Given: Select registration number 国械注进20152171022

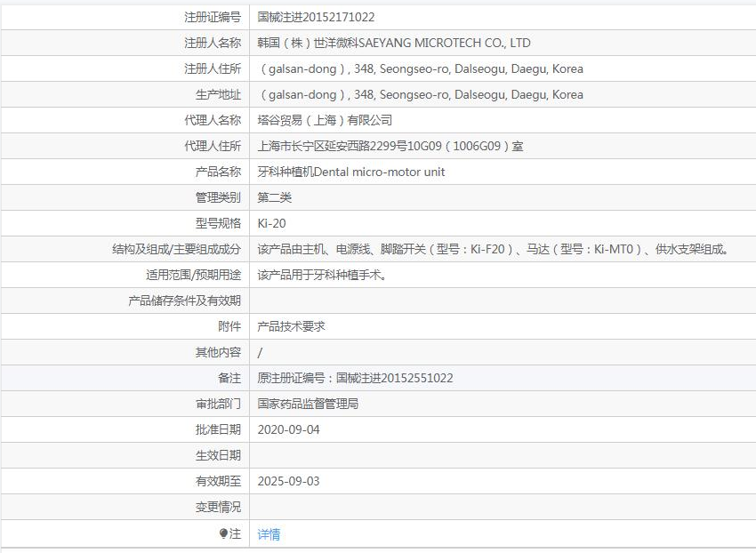Looking at the screenshot, I should [x=316, y=18].
